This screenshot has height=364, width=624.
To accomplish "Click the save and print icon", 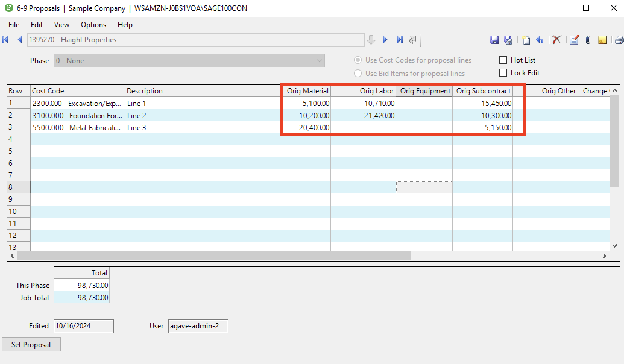I will [509, 40].
